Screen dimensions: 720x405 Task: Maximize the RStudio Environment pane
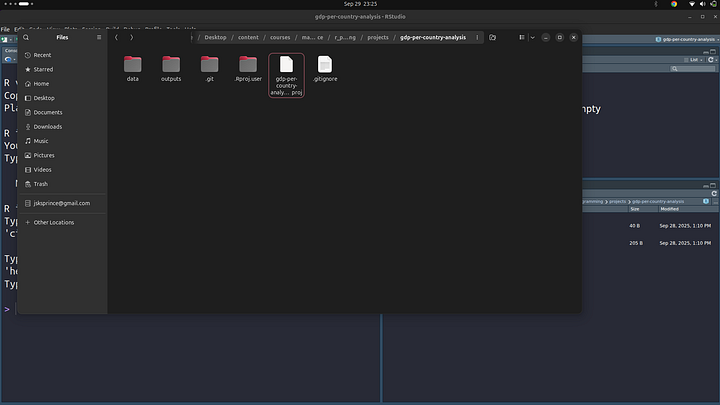point(713,52)
